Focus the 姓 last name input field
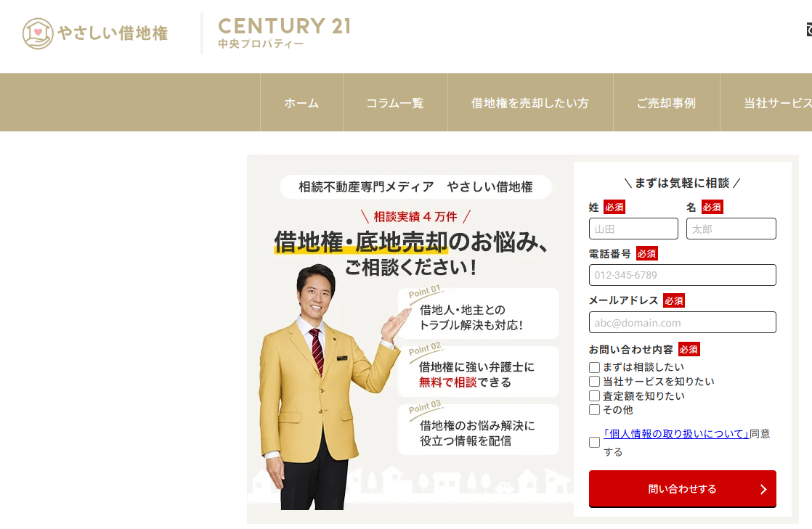 [x=633, y=229]
